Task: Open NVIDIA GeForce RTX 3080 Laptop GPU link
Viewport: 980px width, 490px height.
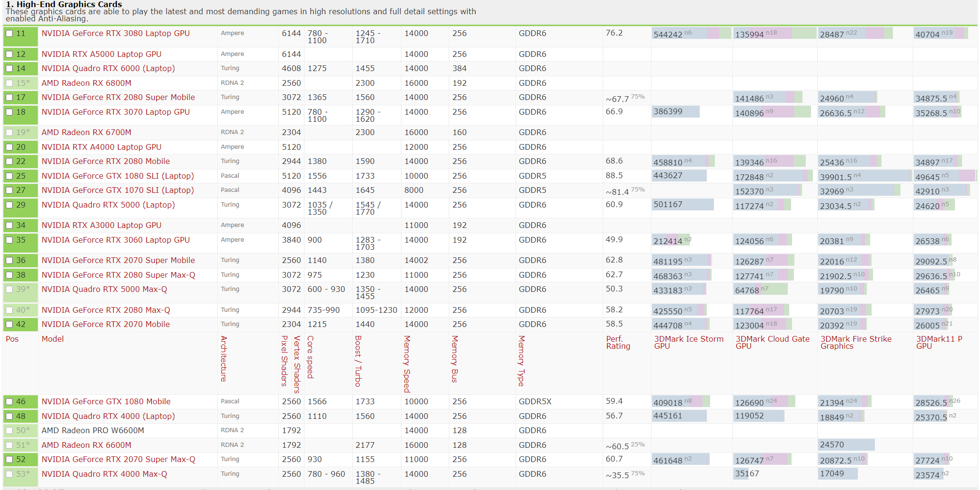Action: 116,33
